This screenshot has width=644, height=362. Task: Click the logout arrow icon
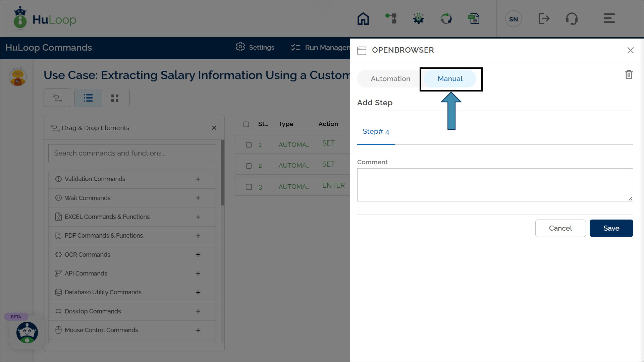544,19
